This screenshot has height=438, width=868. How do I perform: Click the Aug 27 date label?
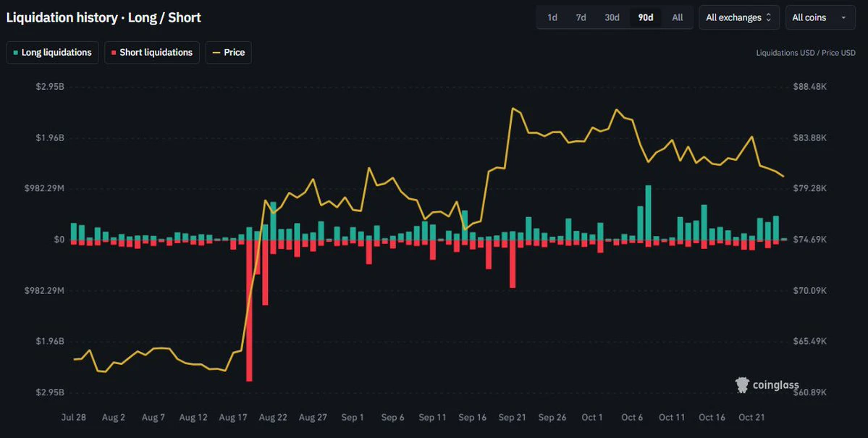313,418
